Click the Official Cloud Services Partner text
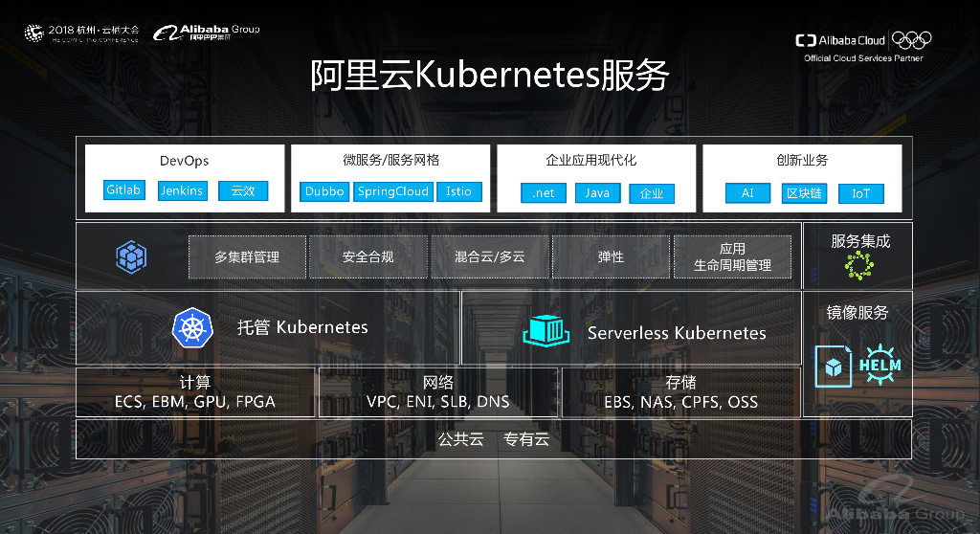Screen dimensions: 980x534 click(x=863, y=58)
